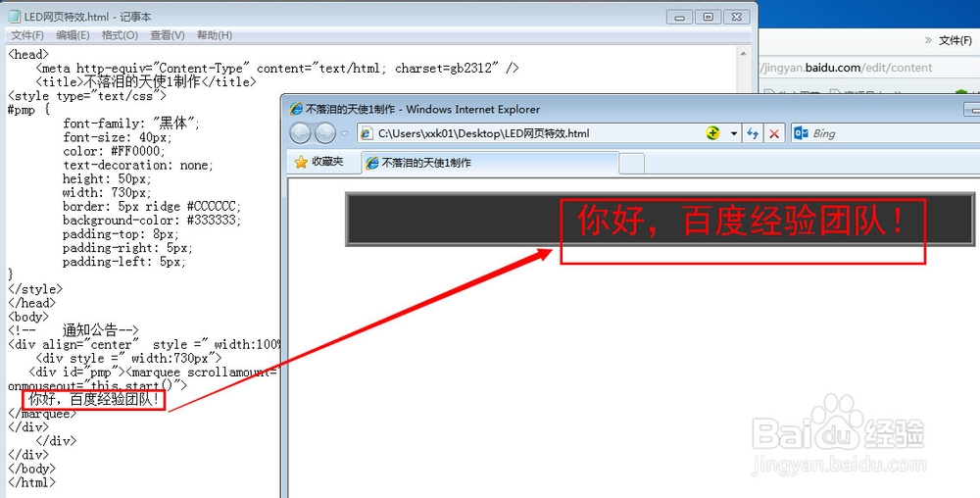The height and width of the screenshot is (498, 980).
Task: Click the background-color: #333333; line in Notepad
Action: tap(152, 220)
